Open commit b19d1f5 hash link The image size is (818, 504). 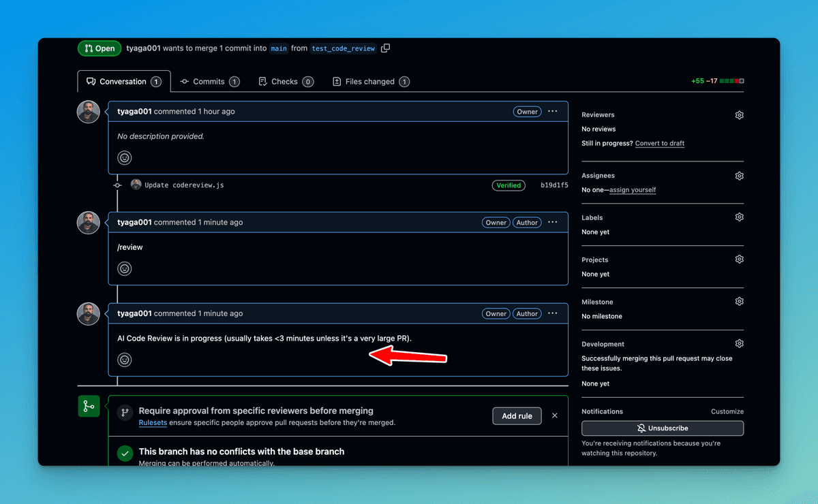coord(554,185)
